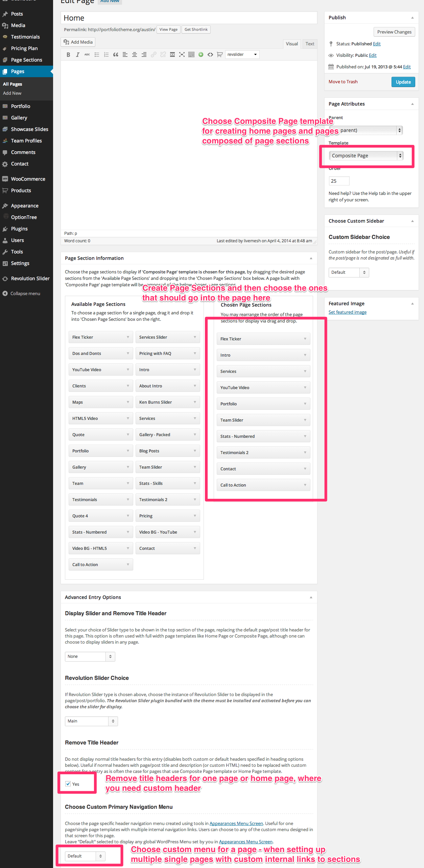Expand the chosen Team Slider section

click(305, 420)
